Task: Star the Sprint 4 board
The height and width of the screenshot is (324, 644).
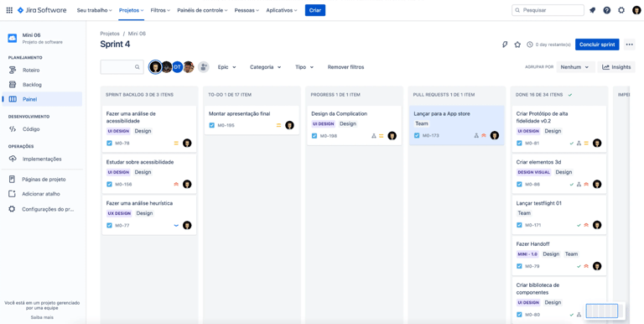Action: click(x=517, y=44)
